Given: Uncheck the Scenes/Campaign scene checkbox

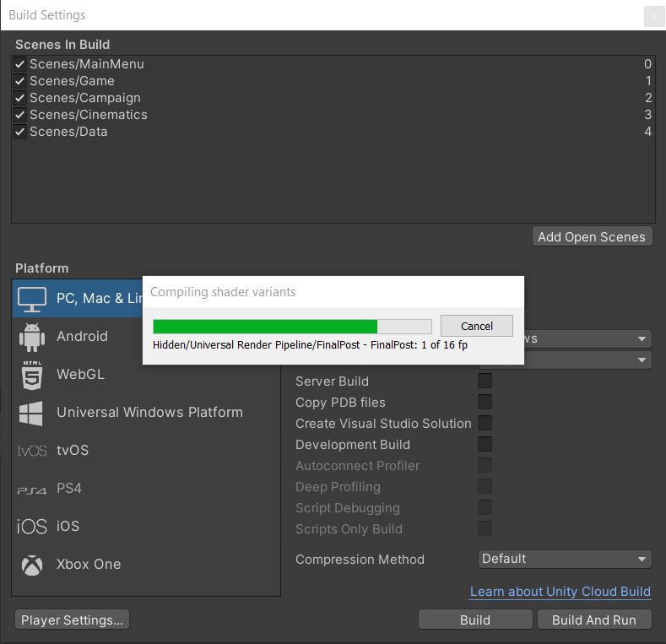Looking at the screenshot, I should click(19, 98).
